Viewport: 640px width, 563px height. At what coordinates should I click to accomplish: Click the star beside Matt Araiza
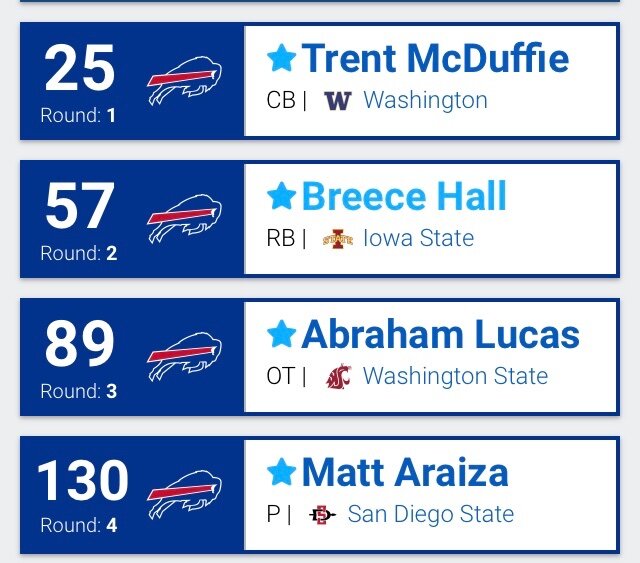pos(281,472)
